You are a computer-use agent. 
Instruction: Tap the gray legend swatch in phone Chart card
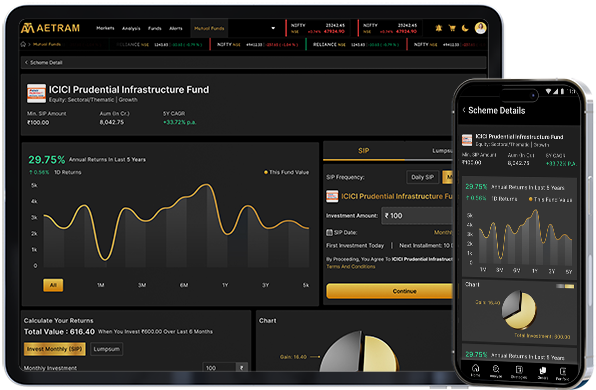point(560,286)
